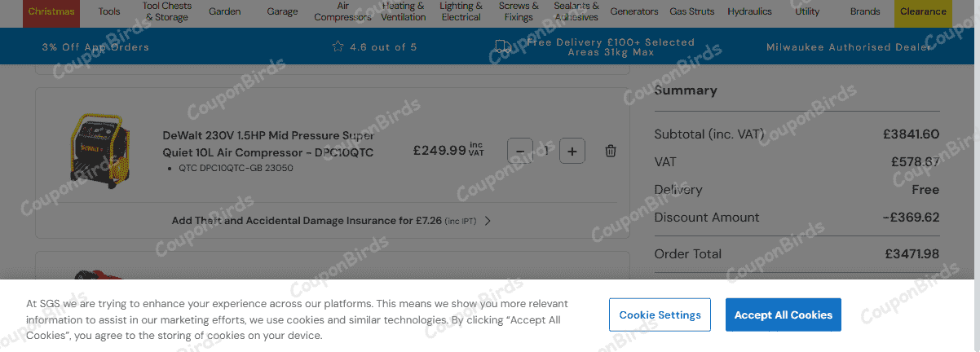
Task: Open the Generators category
Action: pyautogui.click(x=634, y=11)
